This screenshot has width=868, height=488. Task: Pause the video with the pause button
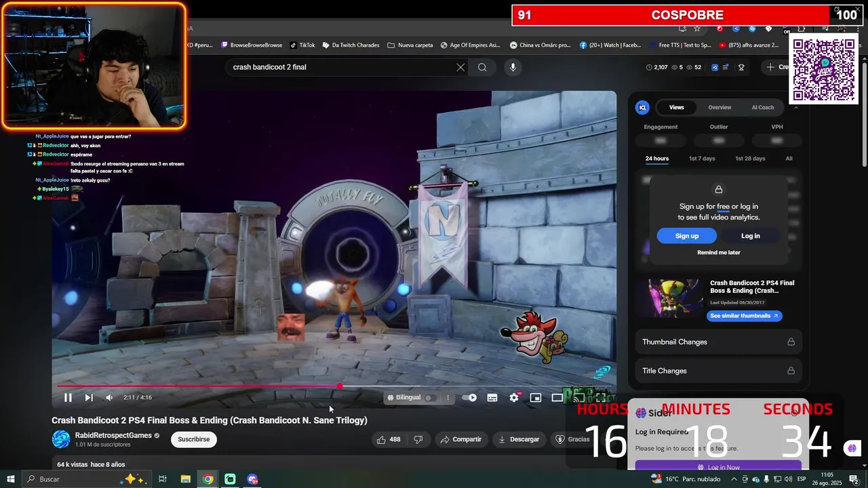point(68,398)
